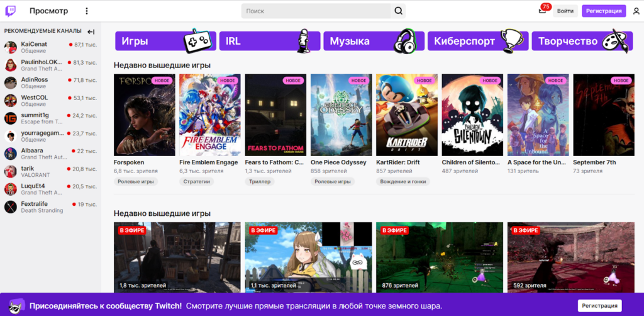This screenshot has width=644, height=316.
Task: Click the Twitch icon in bottom banner
Action: click(15, 306)
